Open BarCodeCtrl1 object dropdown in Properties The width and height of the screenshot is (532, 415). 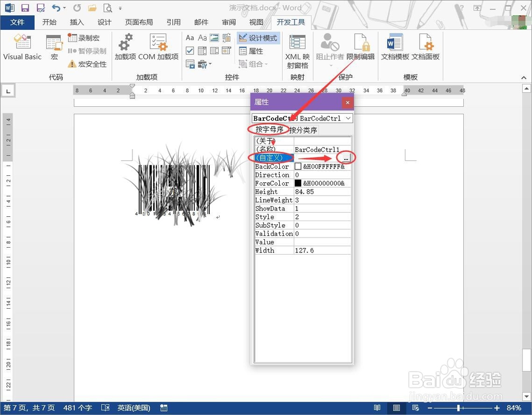click(348, 118)
